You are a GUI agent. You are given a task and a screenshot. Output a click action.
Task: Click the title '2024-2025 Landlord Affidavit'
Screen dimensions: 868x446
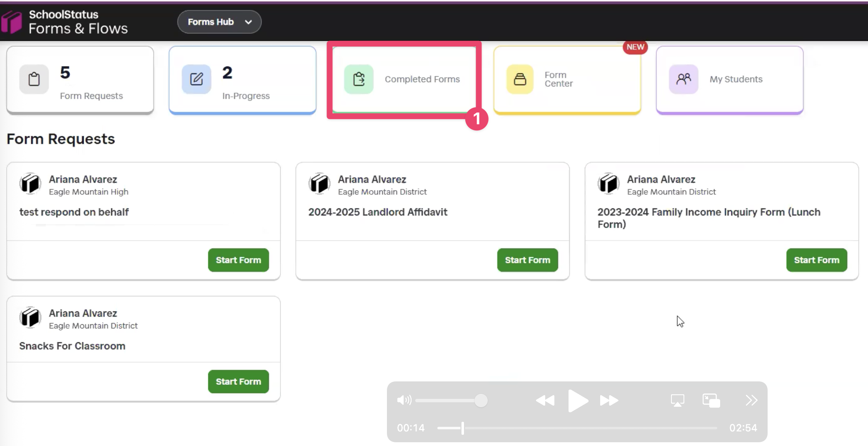tap(378, 212)
